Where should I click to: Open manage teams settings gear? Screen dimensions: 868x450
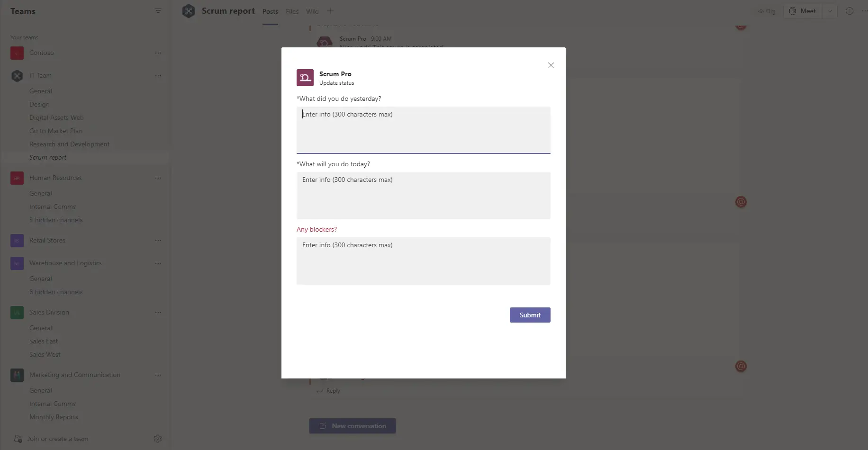click(158, 439)
